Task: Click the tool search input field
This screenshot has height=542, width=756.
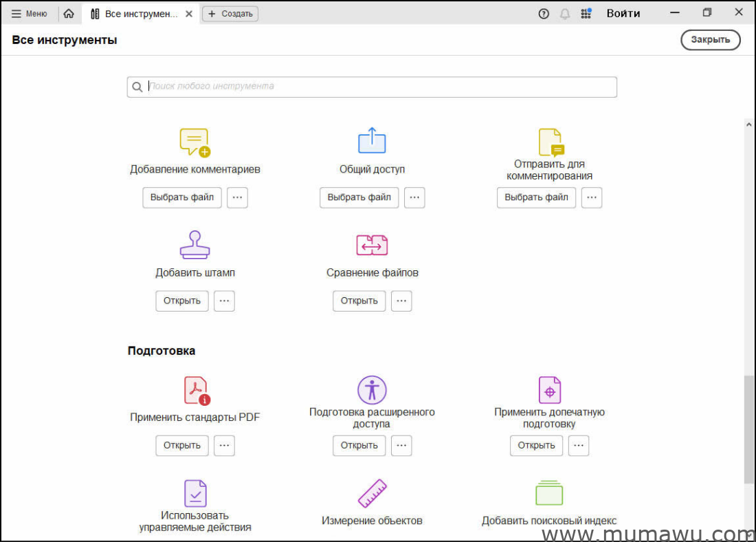Action: (x=372, y=87)
